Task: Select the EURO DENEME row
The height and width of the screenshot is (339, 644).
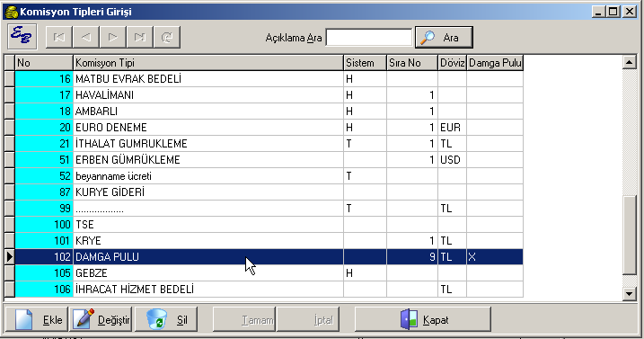Action: pyautogui.click(x=269, y=127)
